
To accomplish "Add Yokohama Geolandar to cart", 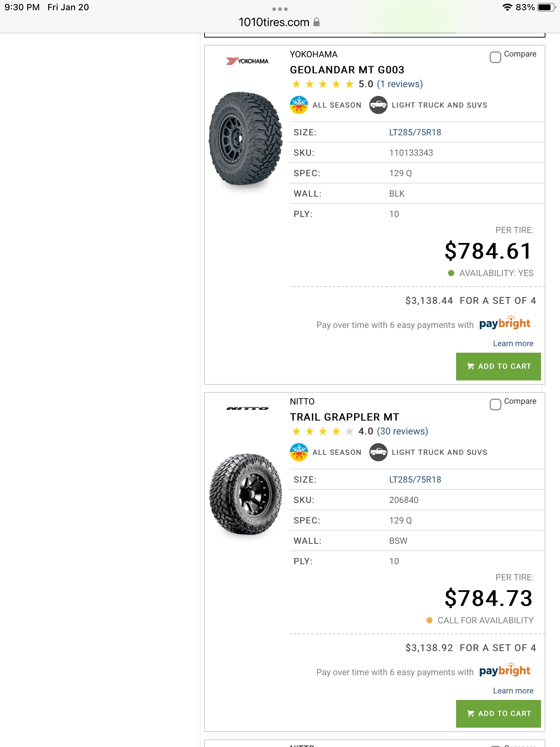I will (x=498, y=366).
